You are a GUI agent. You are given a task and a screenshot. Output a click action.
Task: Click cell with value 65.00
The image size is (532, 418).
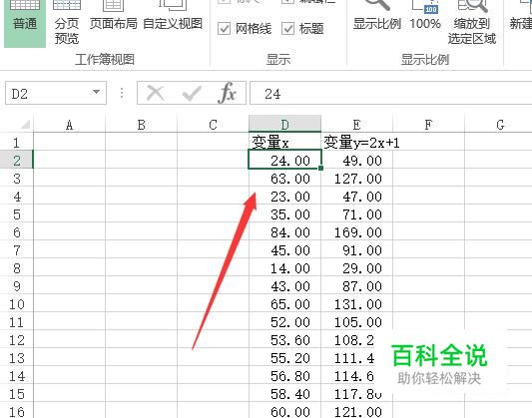[285, 303]
